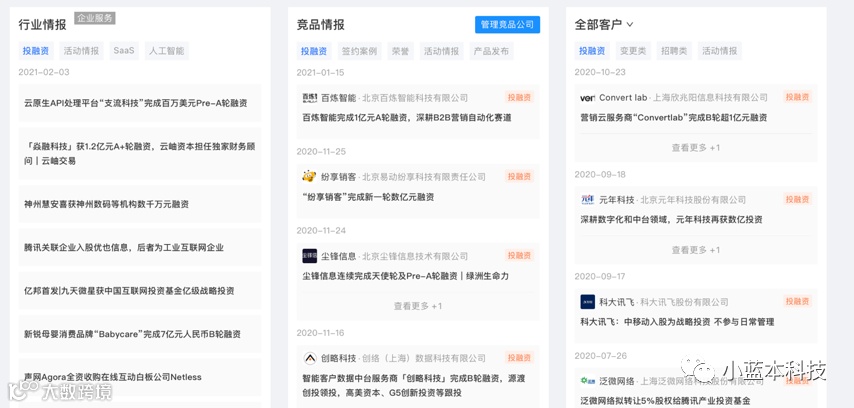This screenshot has width=854, height=408.
Task: Click the 投融资 tag on 尘锋信息 card
Action: pos(519,255)
